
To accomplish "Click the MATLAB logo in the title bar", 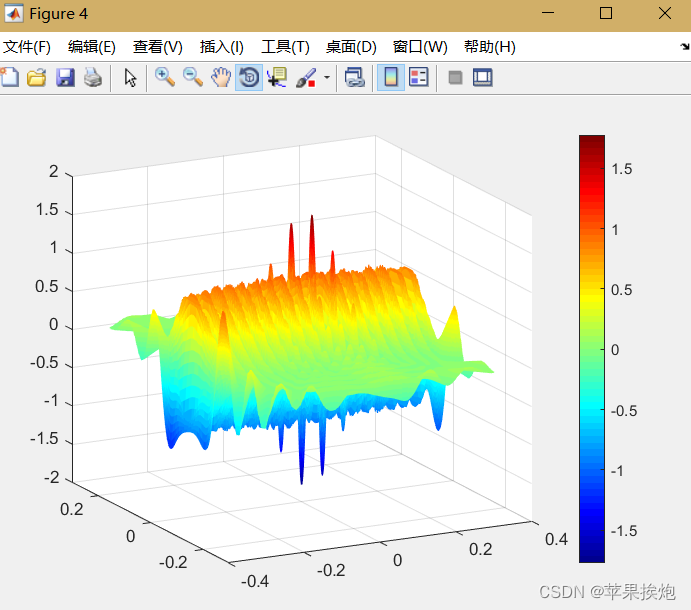I will pos(14,14).
